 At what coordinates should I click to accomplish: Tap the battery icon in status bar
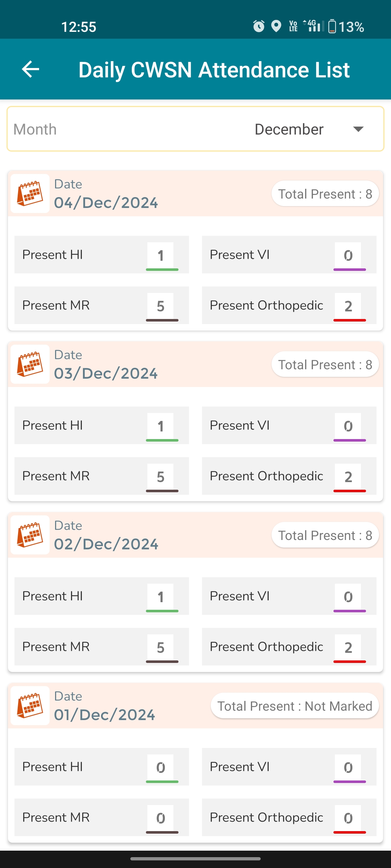click(332, 26)
